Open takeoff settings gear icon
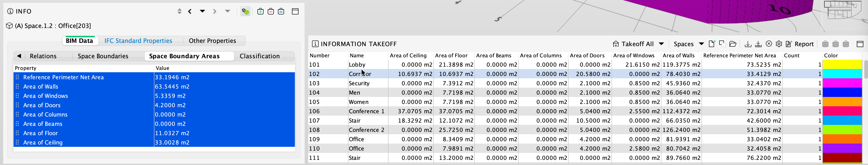This screenshot has width=868, height=165. 779,44
